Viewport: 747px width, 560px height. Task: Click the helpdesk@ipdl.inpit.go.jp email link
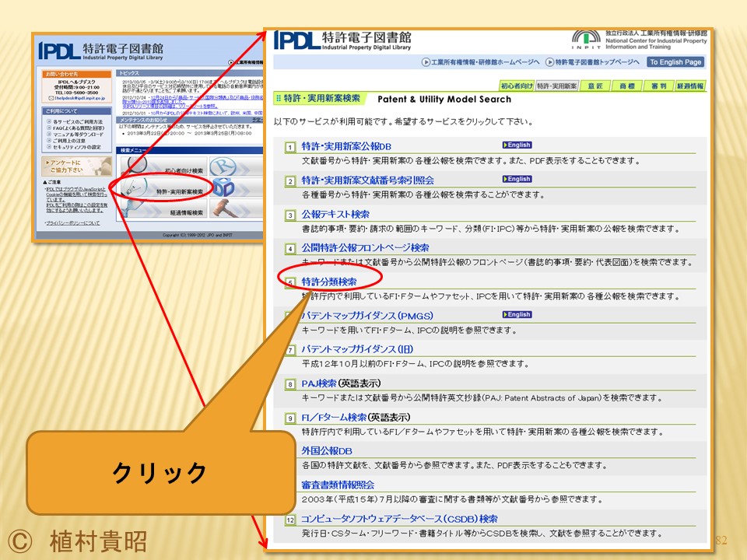click(x=80, y=98)
